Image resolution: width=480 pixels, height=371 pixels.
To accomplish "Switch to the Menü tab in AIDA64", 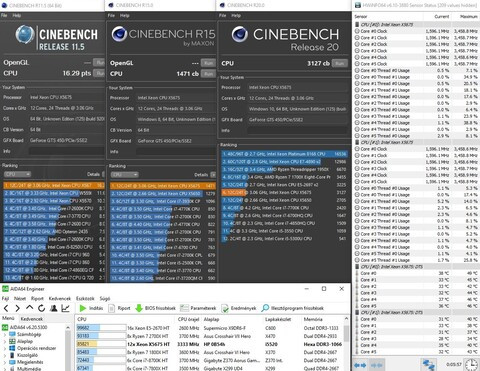I will coord(8,318).
